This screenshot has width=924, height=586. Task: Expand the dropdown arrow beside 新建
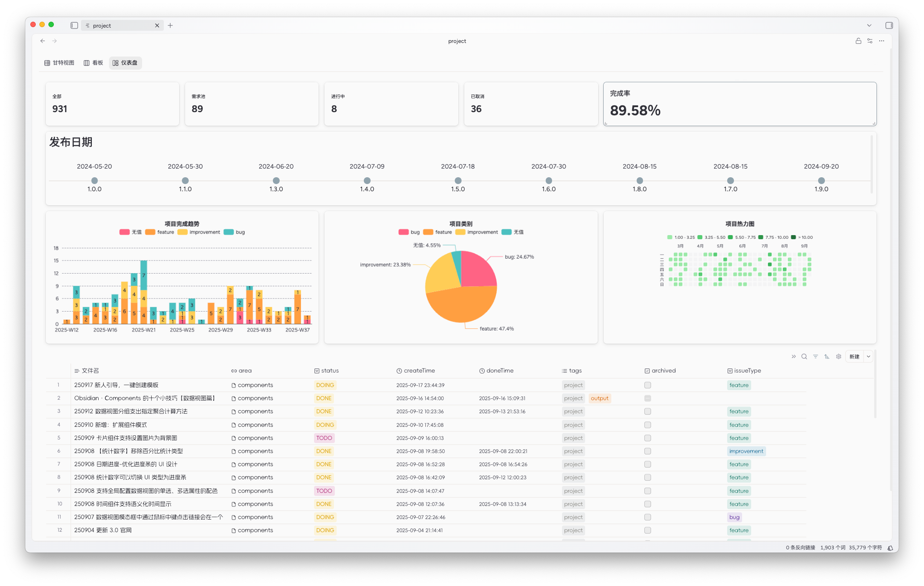pyautogui.click(x=868, y=356)
